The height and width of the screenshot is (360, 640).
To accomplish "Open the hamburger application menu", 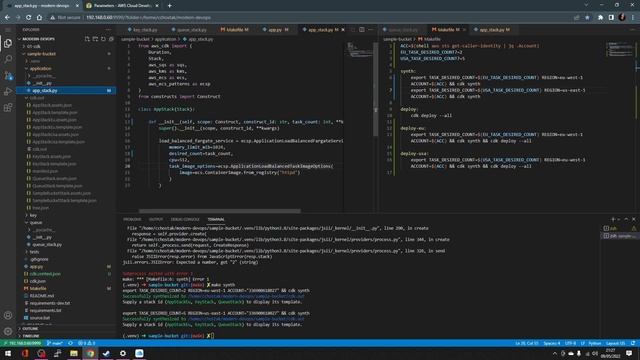I will tap(8, 30).
